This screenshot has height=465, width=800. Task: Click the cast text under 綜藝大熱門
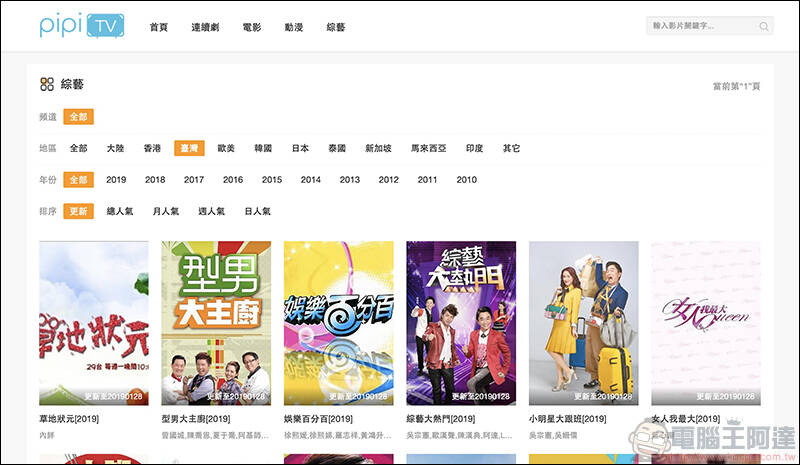[x=460, y=435]
